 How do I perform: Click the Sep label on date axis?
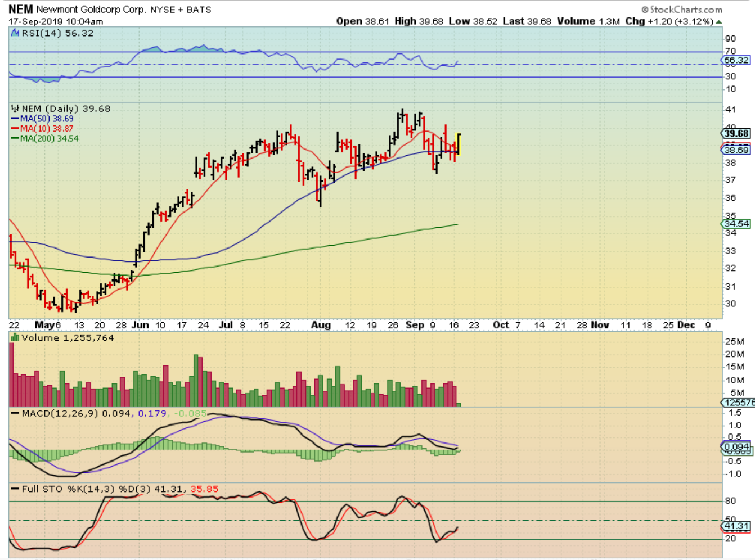(x=415, y=325)
